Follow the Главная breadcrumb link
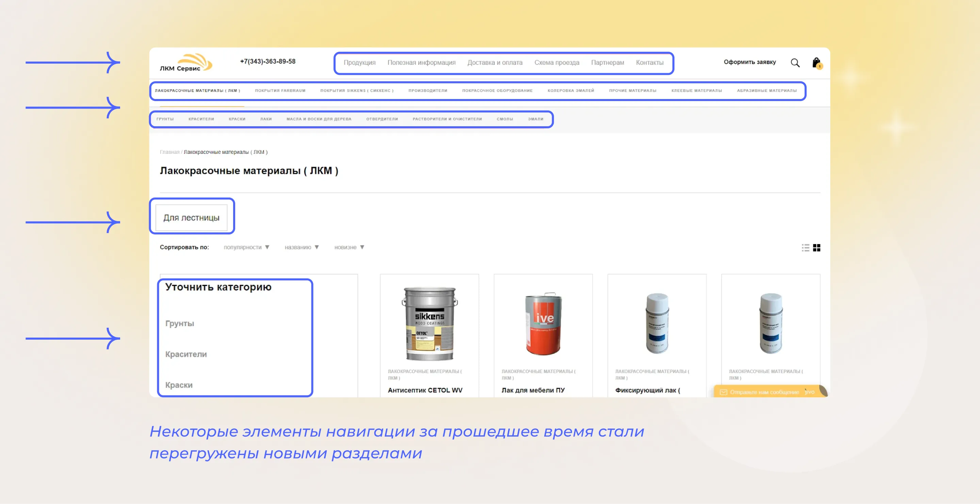The image size is (980, 504). [170, 151]
